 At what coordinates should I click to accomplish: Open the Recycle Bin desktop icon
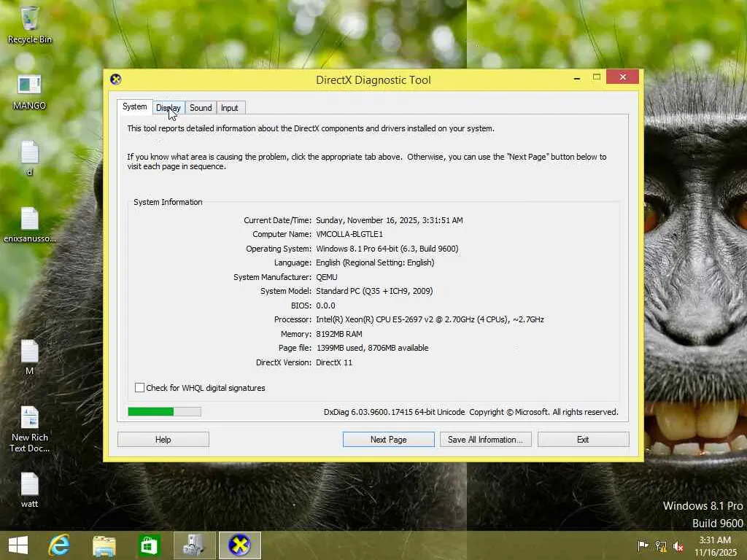[29, 25]
